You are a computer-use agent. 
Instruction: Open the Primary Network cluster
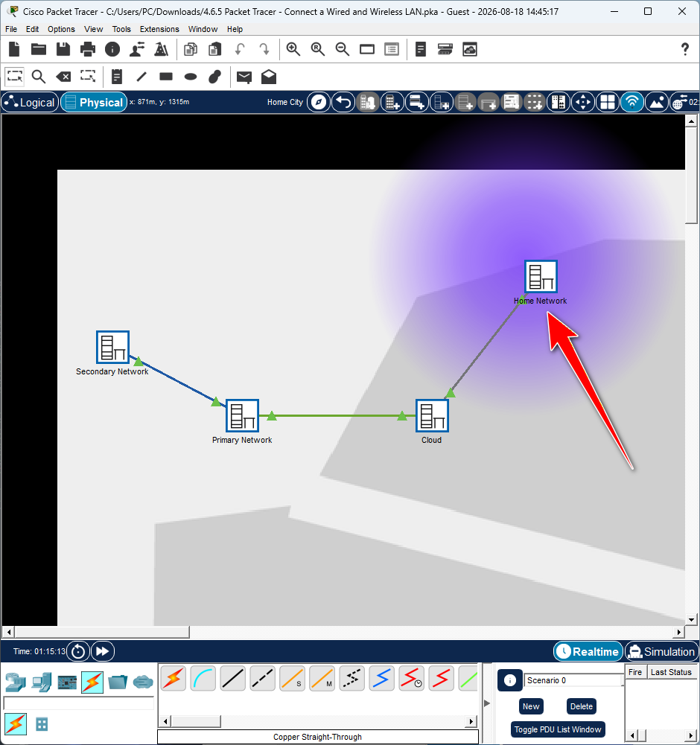243,416
